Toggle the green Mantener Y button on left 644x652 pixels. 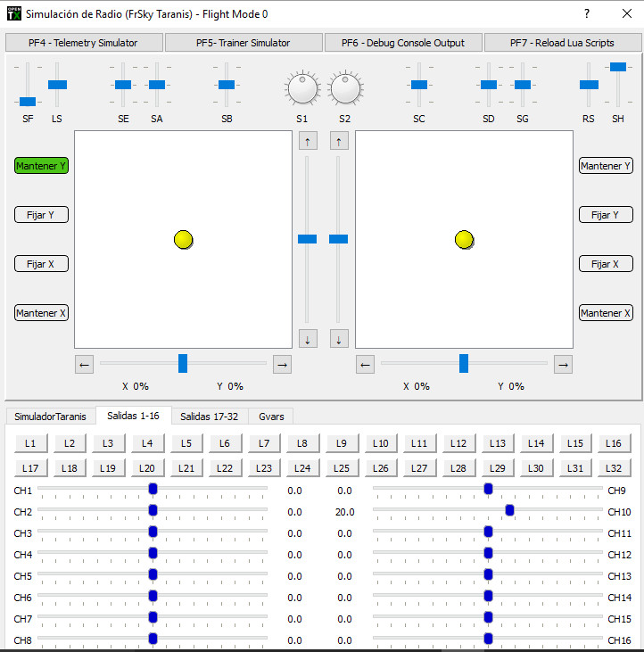(41, 166)
